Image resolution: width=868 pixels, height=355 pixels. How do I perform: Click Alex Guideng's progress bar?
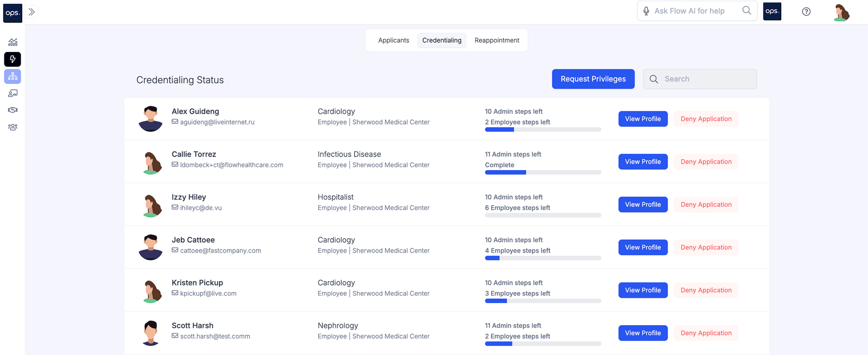(542, 130)
